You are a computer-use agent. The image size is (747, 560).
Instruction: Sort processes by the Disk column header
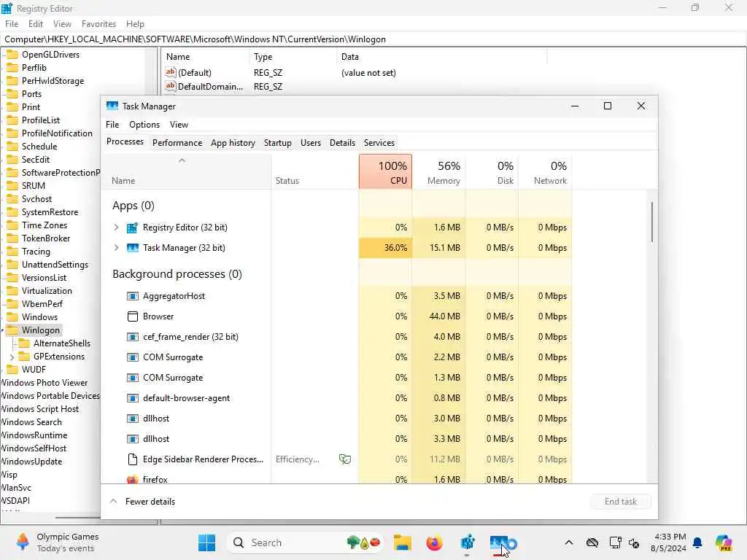point(492,172)
